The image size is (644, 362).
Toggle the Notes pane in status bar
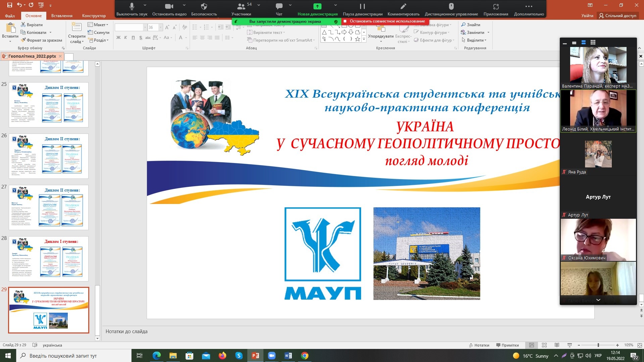479,345
